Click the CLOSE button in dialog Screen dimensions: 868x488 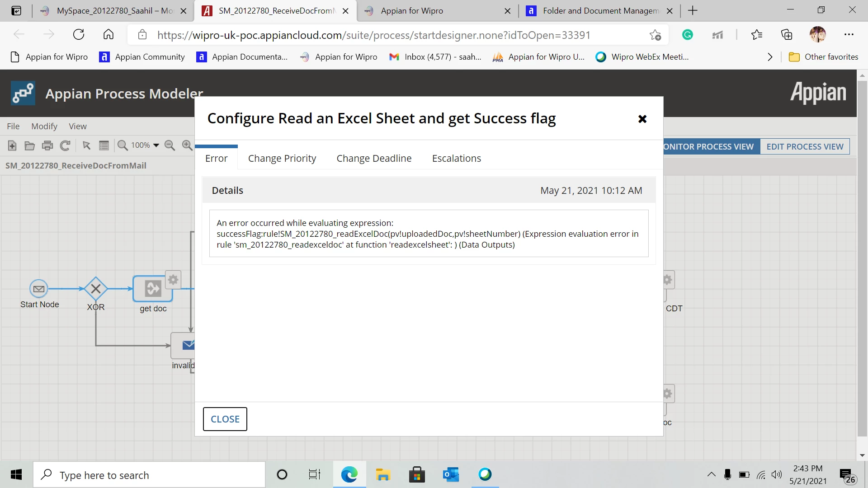point(225,419)
